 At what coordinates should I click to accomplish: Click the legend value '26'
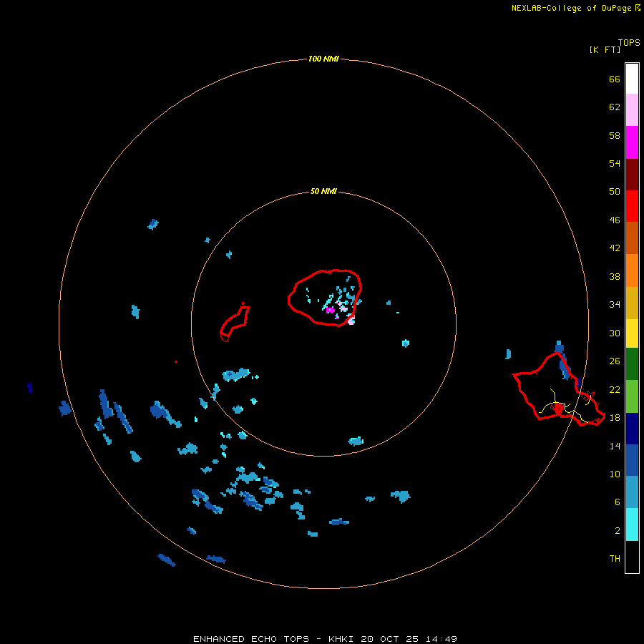click(x=615, y=361)
